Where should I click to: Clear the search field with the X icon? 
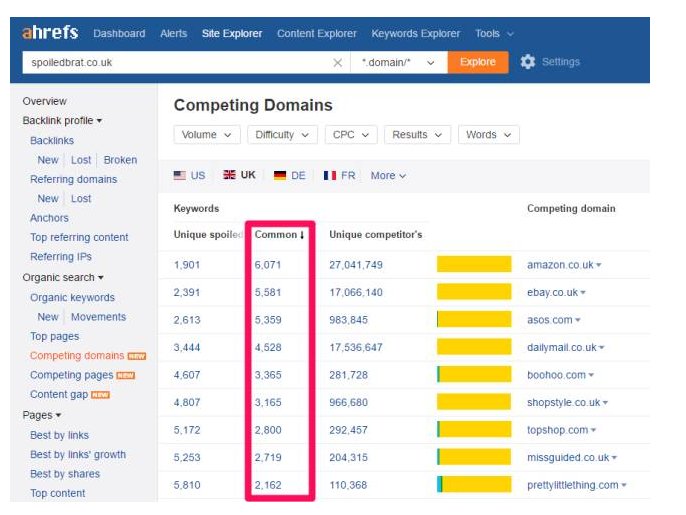[337, 63]
